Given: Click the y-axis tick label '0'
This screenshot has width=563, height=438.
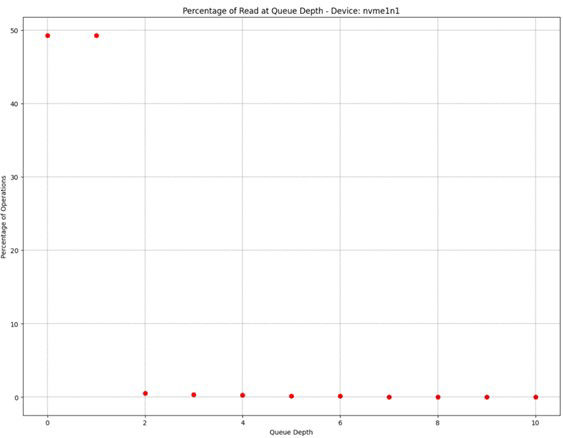Looking at the screenshot, I should point(16,397).
